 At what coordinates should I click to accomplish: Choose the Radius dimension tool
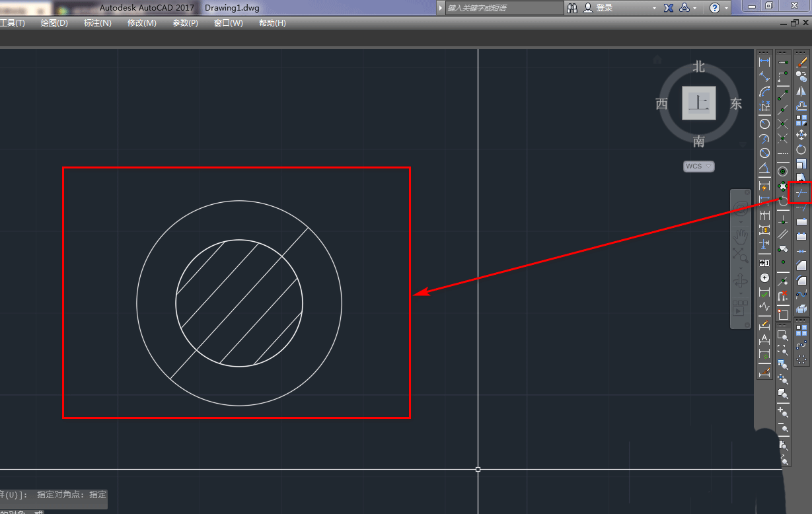coord(764,124)
